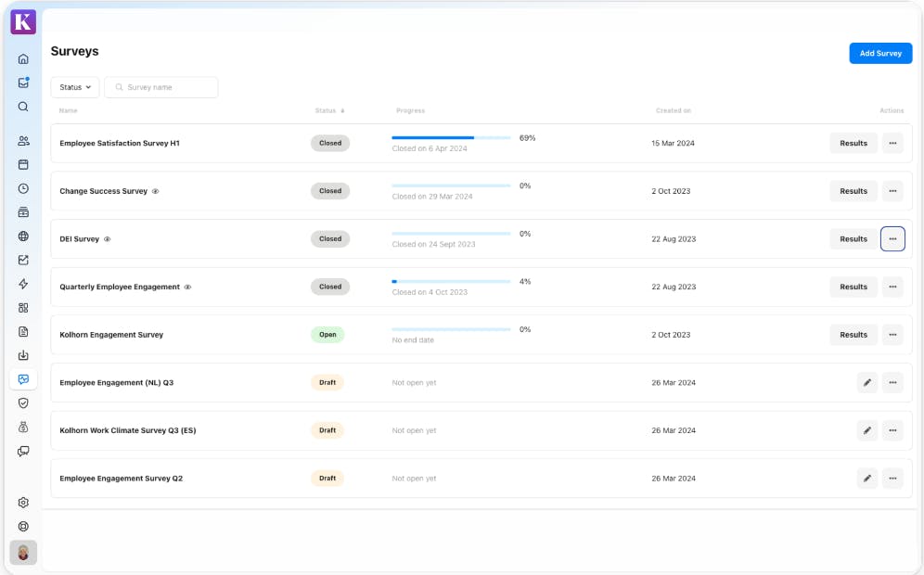This screenshot has height=575, width=924.
Task: Edit Employee Engagement Survey Q2 with pencil
Action: pos(866,479)
